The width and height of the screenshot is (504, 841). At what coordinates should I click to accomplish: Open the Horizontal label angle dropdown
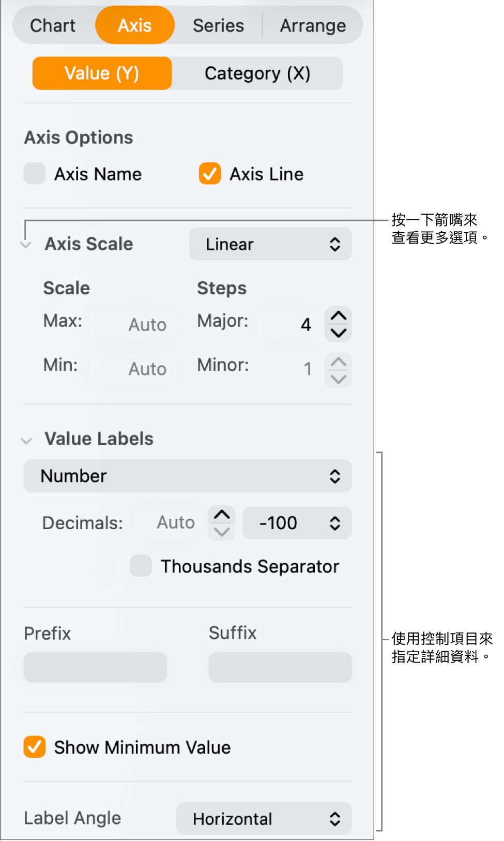point(264,818)
